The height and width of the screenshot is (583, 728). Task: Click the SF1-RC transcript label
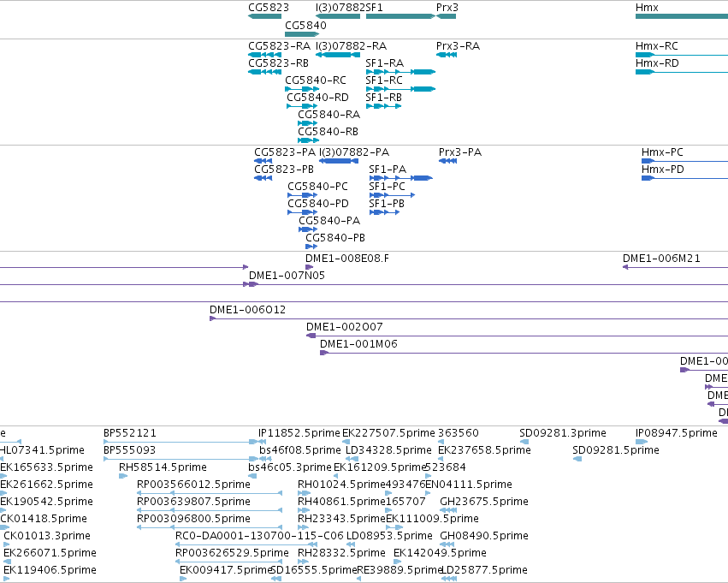coord(384,80)
